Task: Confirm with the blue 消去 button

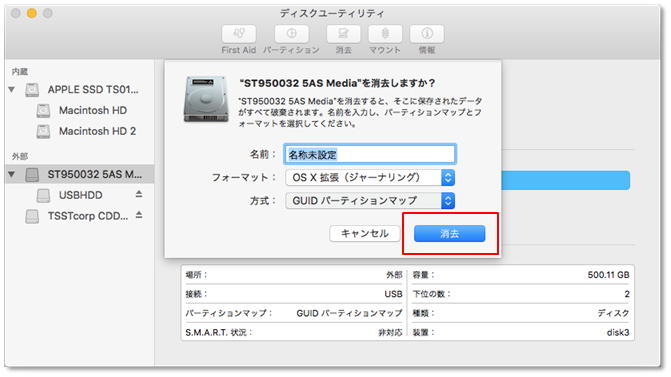Action: tap(449, 234)
